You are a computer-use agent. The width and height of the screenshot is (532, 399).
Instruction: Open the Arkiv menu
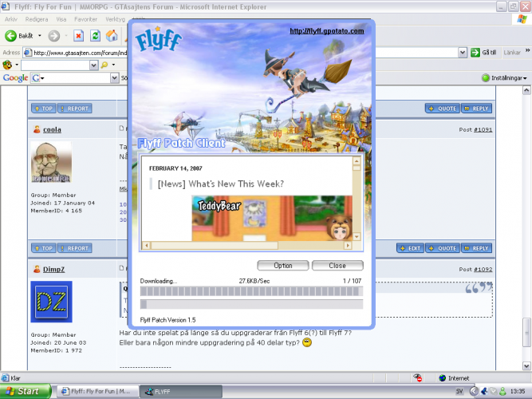coord(11,19)
